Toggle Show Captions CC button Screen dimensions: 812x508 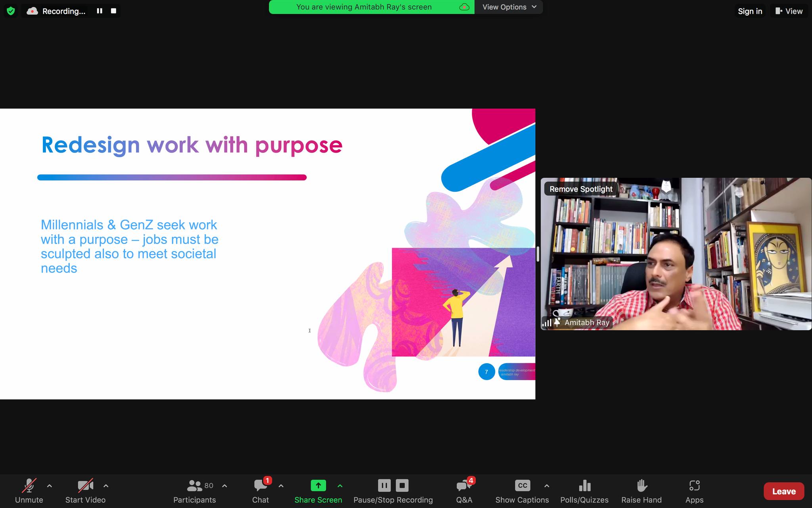pyautogui.click(x=522, y=486)
